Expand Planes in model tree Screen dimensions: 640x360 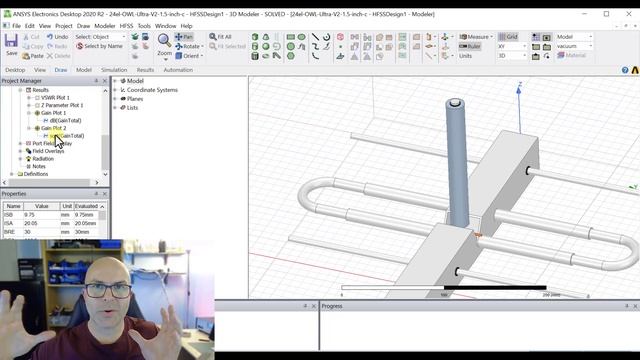point(115,99)
